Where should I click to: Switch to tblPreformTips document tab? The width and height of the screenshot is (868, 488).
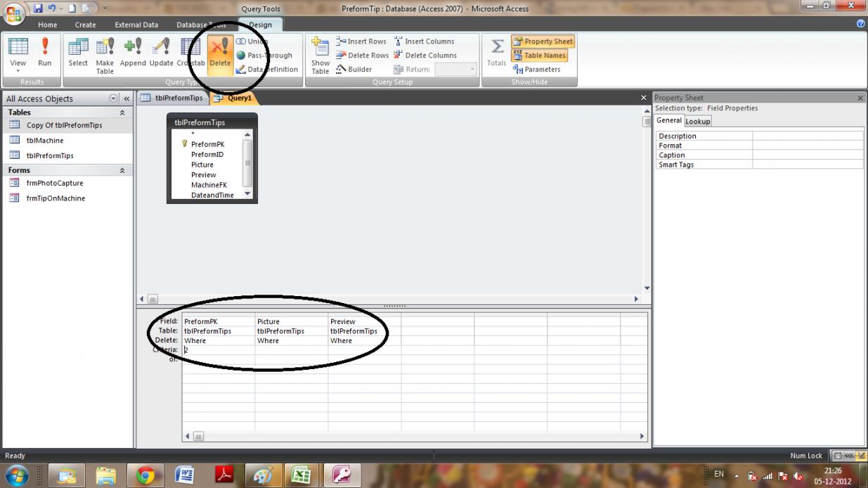coord(171,98)
